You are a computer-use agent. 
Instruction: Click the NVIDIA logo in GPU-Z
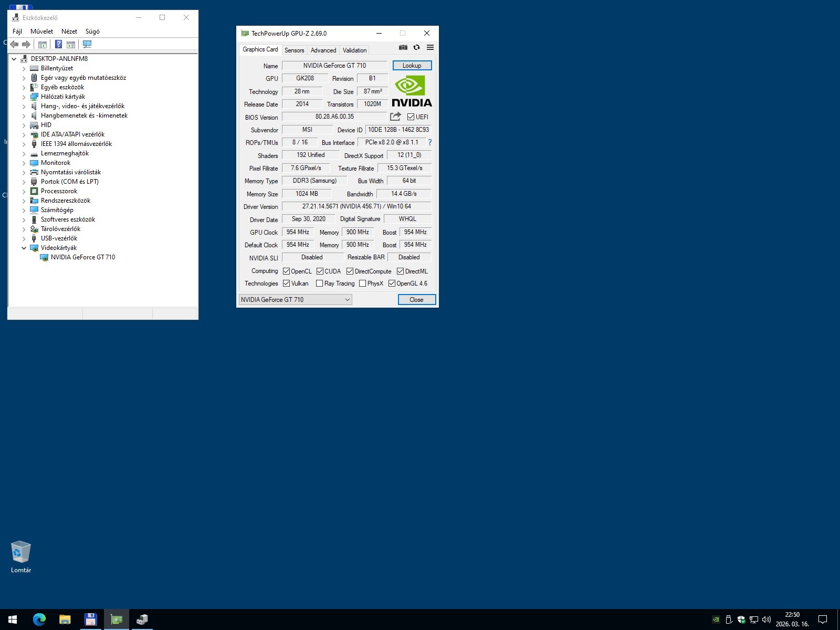point(412,91)
